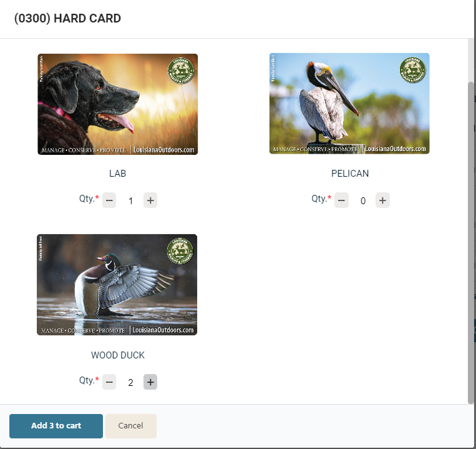Image resolution: width=476 pixels, height=449 pixels.
Task: Select the black Lab card image
Action: (x=118, y=104)
